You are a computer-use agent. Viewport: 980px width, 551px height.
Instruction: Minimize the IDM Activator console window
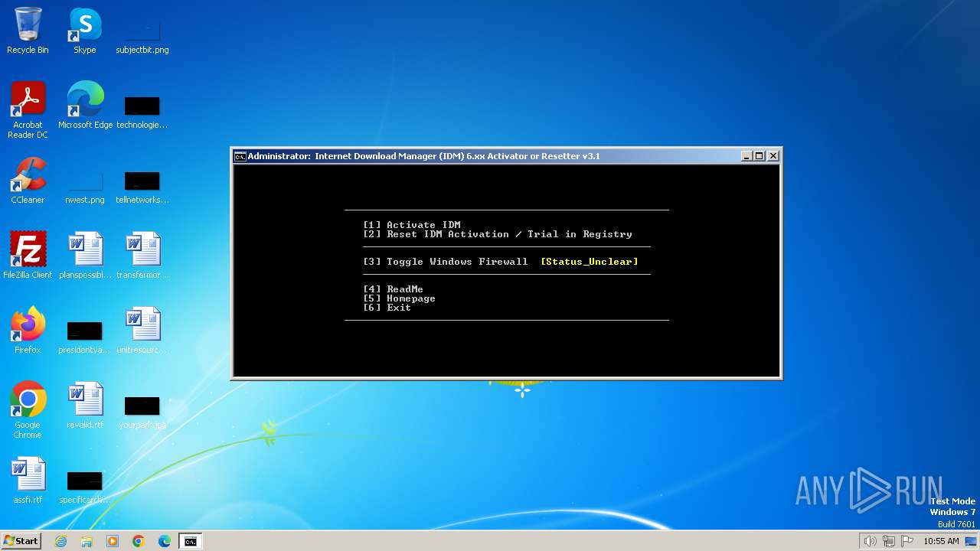point(746,156)
